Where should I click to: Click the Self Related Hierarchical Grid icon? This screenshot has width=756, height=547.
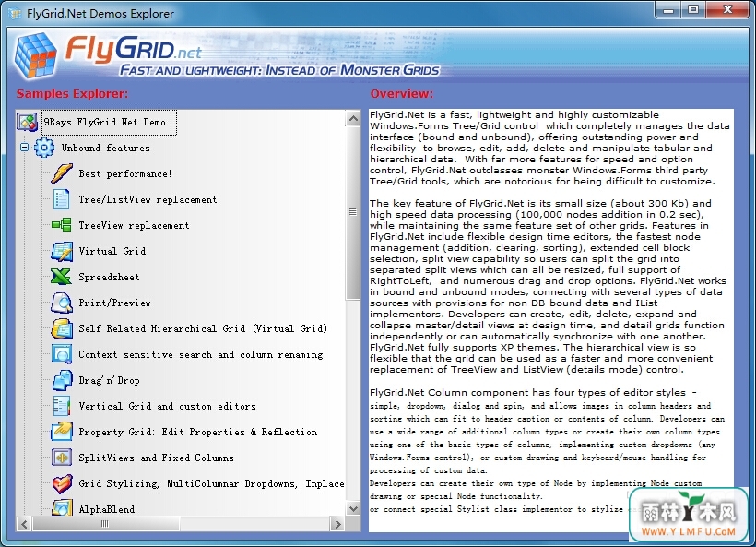(62, 328)
